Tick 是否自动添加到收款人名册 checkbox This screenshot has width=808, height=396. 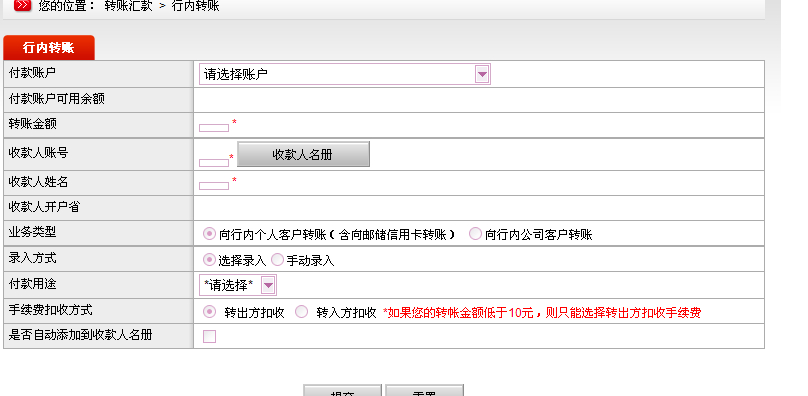pyautogui.click(x=209, y=337)
